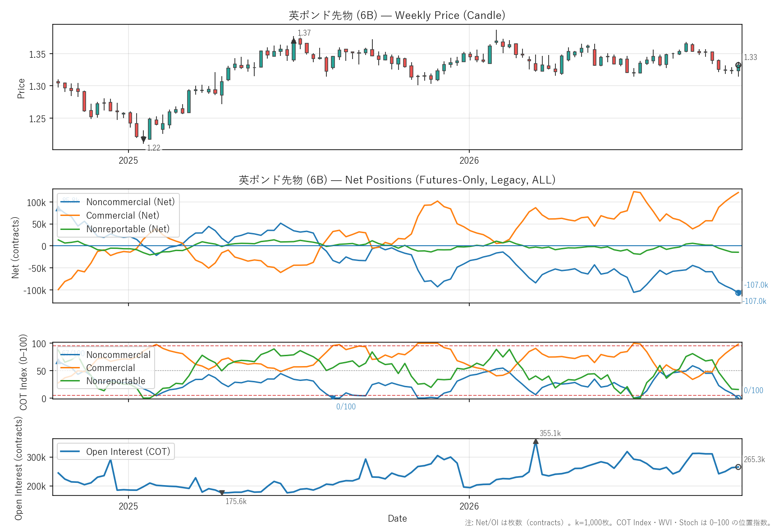Click the 2026 label under the price chart
Image resolution: width=779 pixels, height=532 pixels.
coord(469,161)
